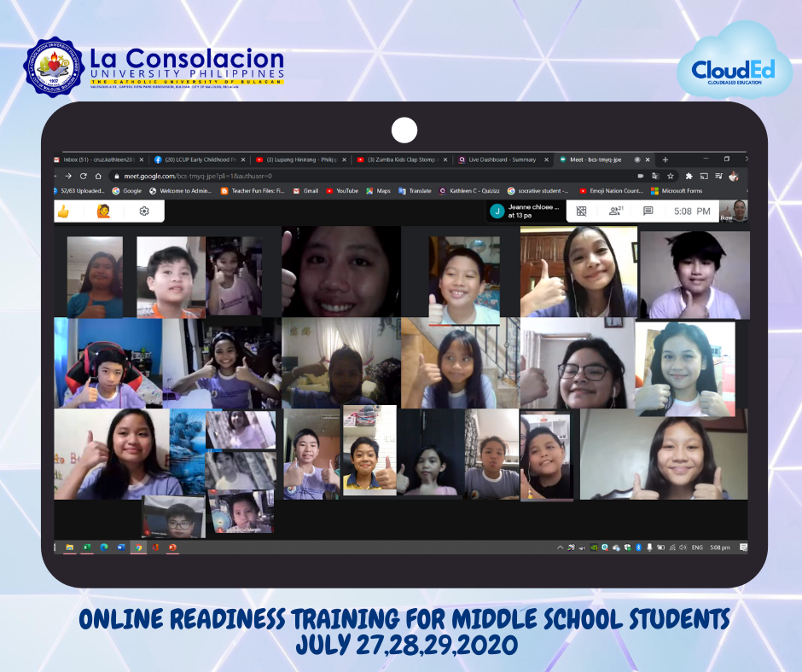Open the Google bookmark

[x=127, y=191]
